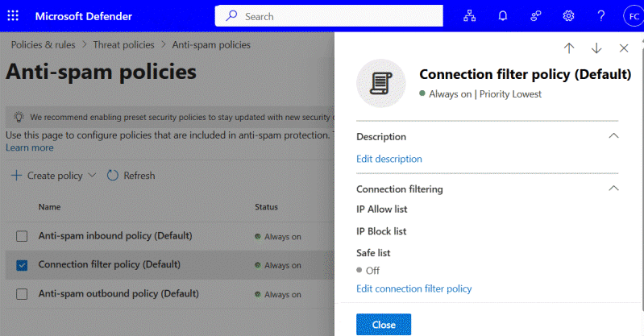Image resolution: width=644 pixels, height=336 pixels.
Task: Sort by the Status column header
Action: (x=266, y=207)
